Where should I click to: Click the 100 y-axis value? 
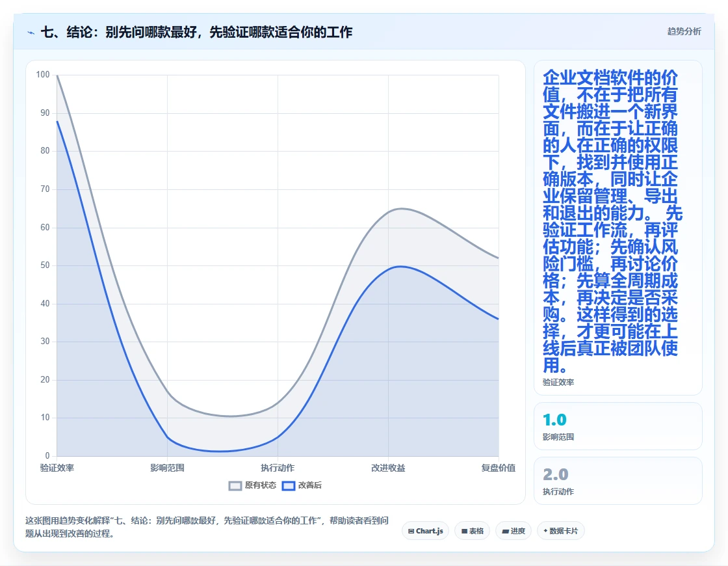pyautogui.click(x=43, y=74)
